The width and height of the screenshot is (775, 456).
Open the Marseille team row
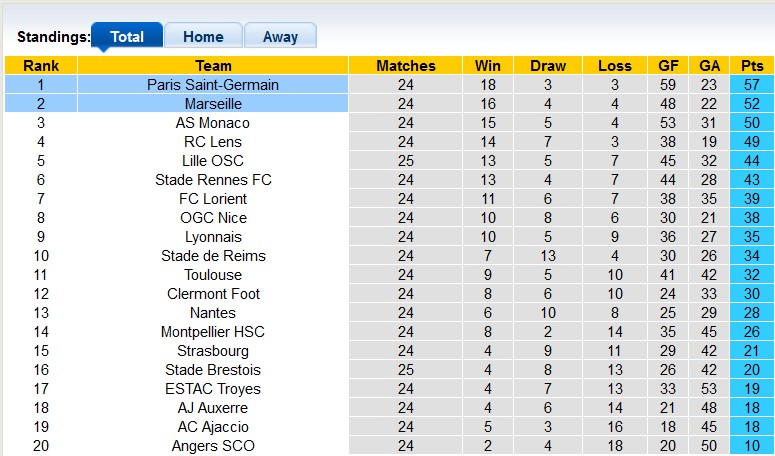click(213, 104)
